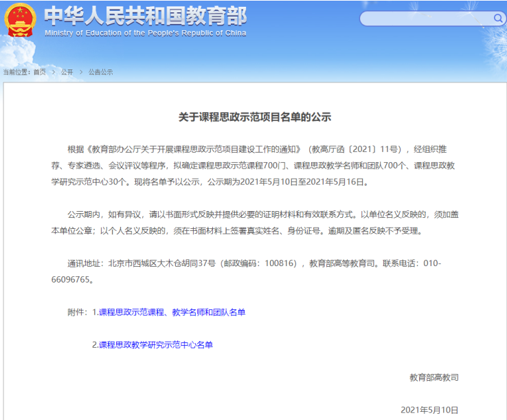Open the 公开 breadcrumb link
This screenshot has height=420, width=507.
67,72
